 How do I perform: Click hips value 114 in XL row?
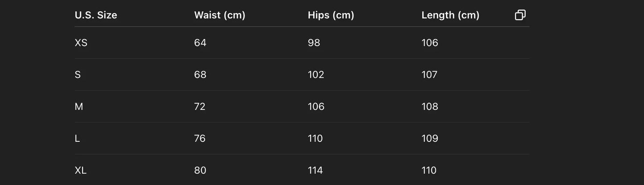coord(316,170)
